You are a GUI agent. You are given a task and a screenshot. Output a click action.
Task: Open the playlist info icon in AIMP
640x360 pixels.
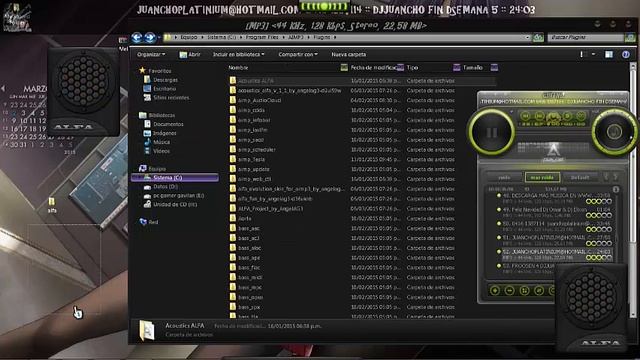click(616, 189)
